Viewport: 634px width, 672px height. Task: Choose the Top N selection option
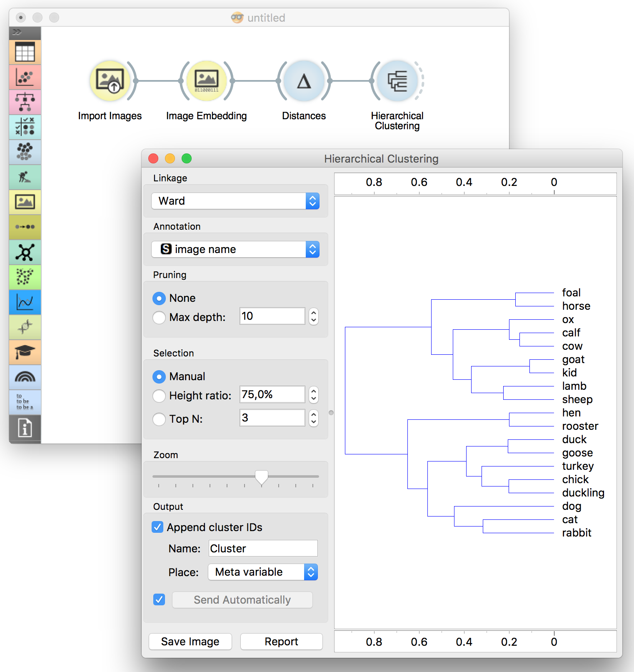[x=159, y=419]
